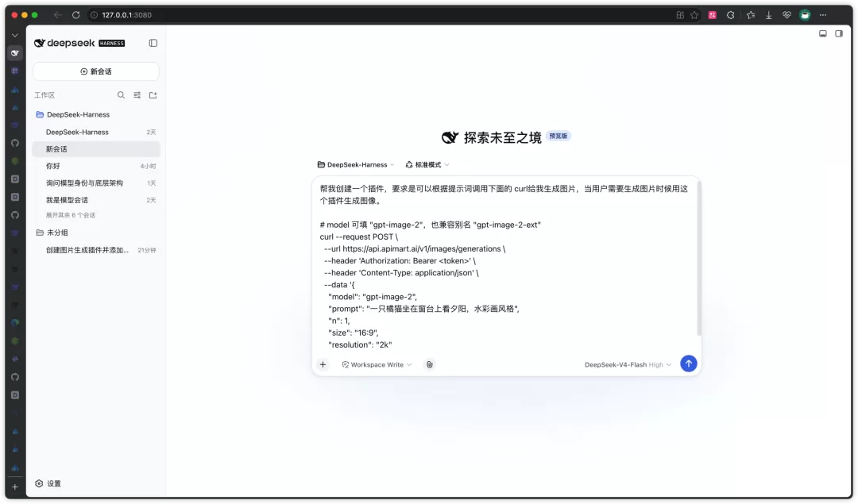Bookmark this page with the star
The width and height of the screenshot is (858, 504).
[x=694, y=15]
